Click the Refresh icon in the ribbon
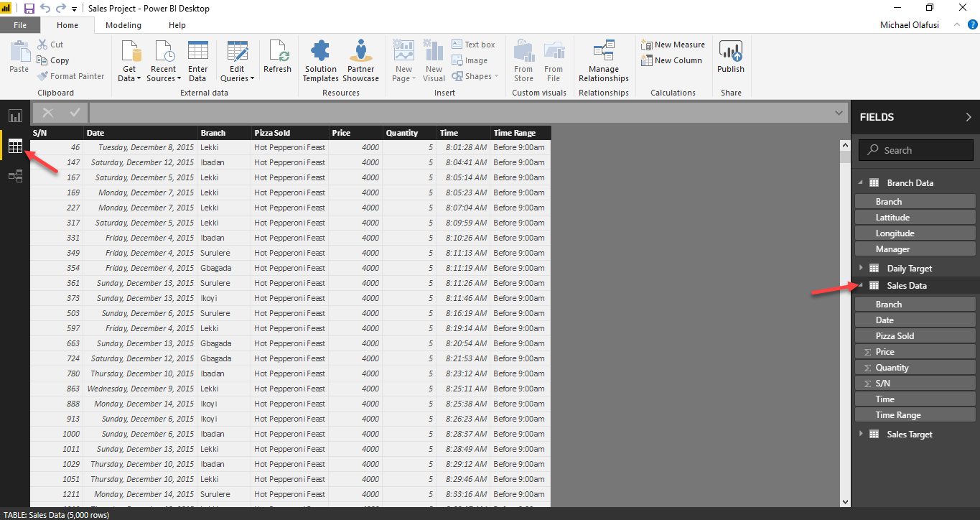Image resolution: width=980 pixels, height=520 pixels. [x=277, y=60]
